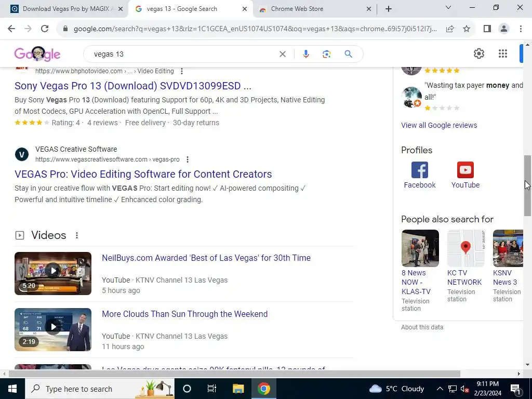Open the Chrome profile avatar
532x399 pixels.
pyautogui.click(x=504, y=29)
